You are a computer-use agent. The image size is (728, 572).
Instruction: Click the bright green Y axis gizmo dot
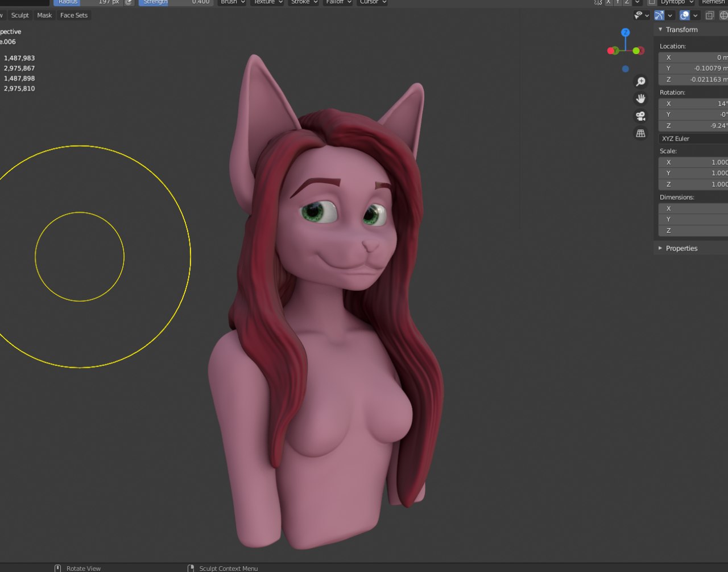click(x=636, y=51)
